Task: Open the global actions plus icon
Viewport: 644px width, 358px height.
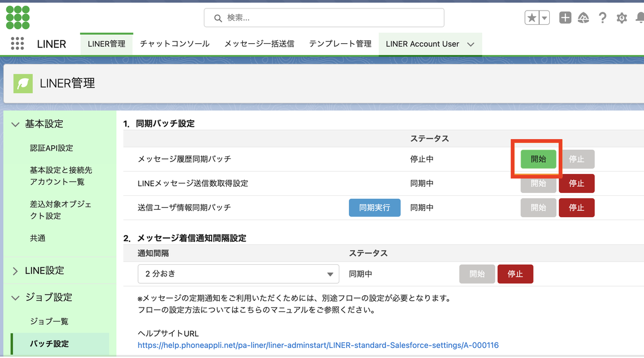Action: [565, 17]
